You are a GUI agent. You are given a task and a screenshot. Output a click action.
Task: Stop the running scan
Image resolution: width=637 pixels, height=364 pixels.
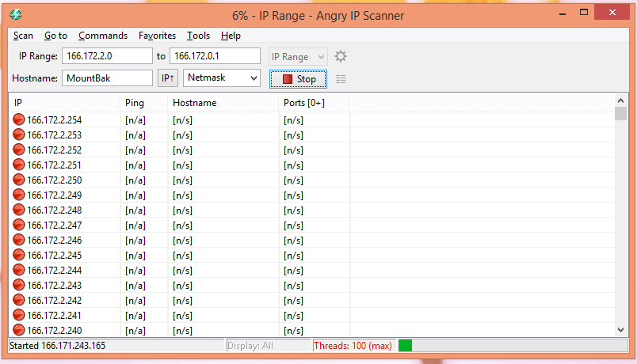tap(298, 79)
